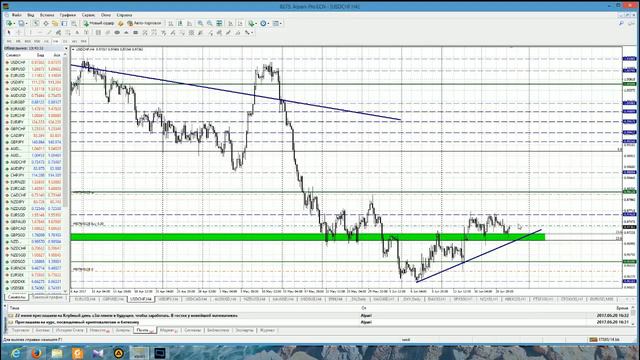
Task: Open AIMP player from the taskbar
Action: coord(118,353)
